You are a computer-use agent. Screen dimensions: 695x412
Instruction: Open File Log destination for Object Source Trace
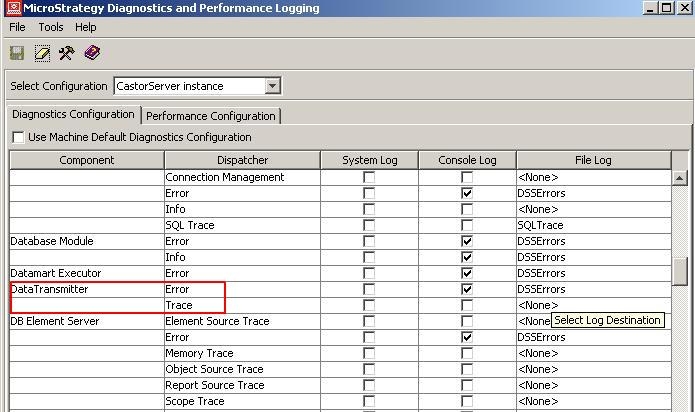pos(593,369)
